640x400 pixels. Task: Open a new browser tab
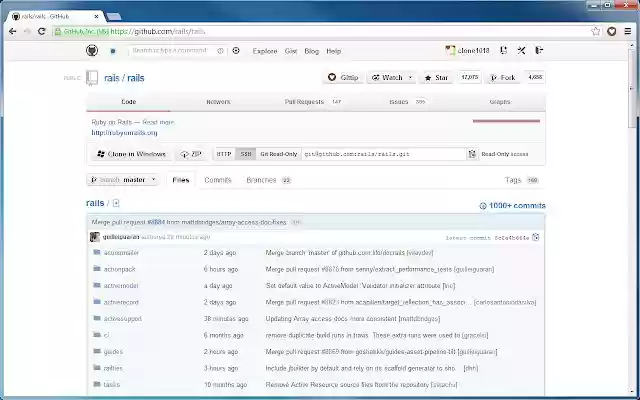coord(113,16)
